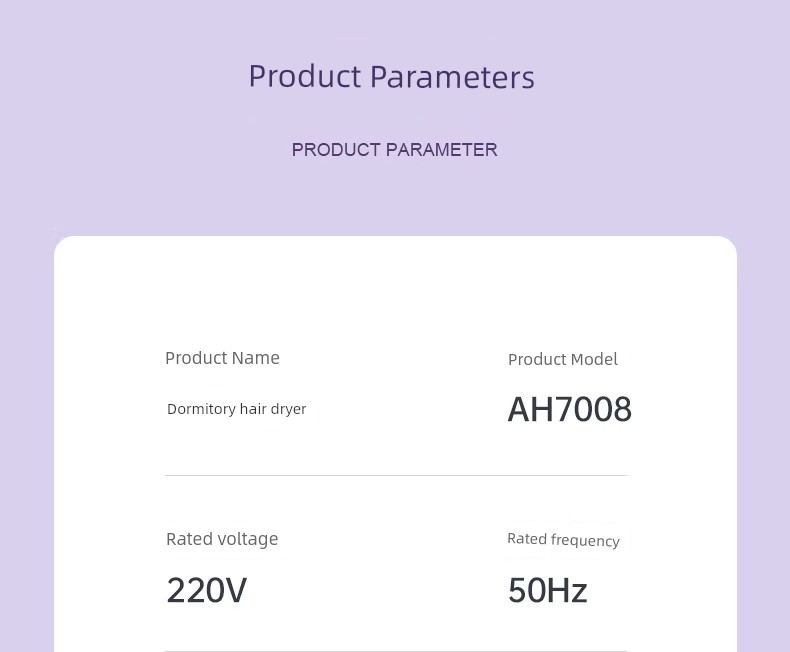Click the 220V voltage value
The image size is (790, 652).
207,590
